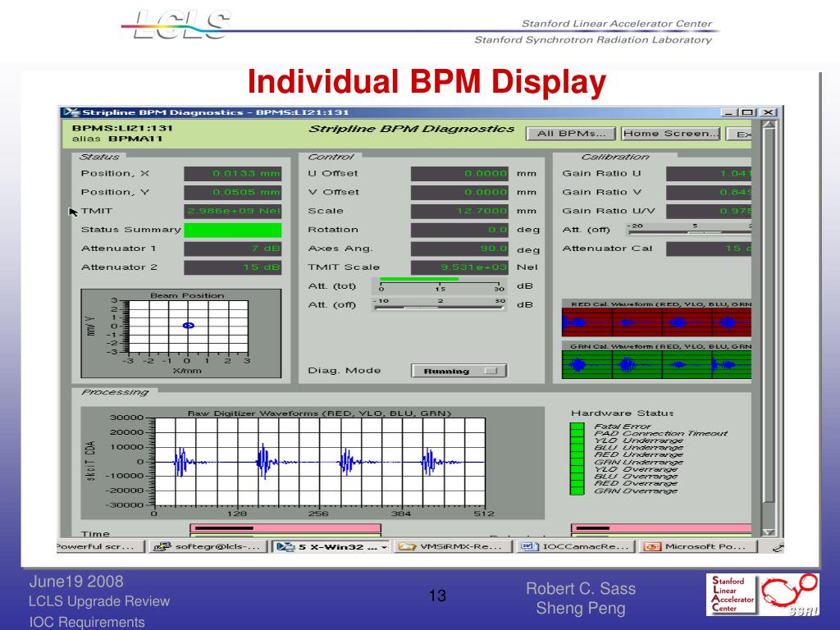This screenshot has width=840, height=630.
Task: Open the IOCCamacRe... Word taskbar item
Action: click(576, 546)
